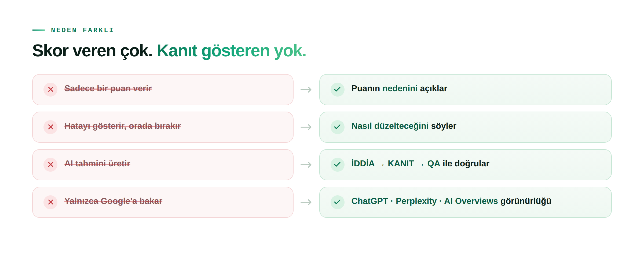Click the arrow after 'Yalnızca Google'a bakar' card
The width and height of the screenshot is (644, 279).
tap(306, 202)
